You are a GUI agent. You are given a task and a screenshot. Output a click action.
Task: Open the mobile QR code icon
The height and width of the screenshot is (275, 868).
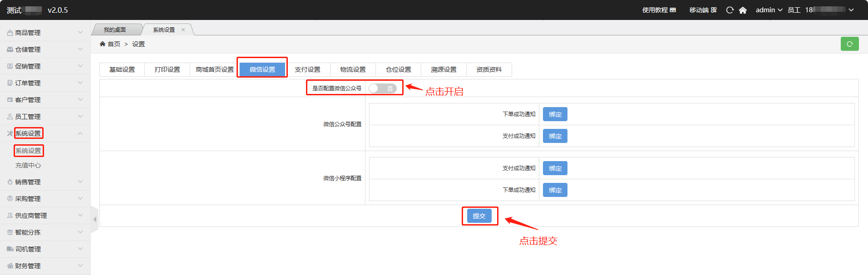(714, 10)
